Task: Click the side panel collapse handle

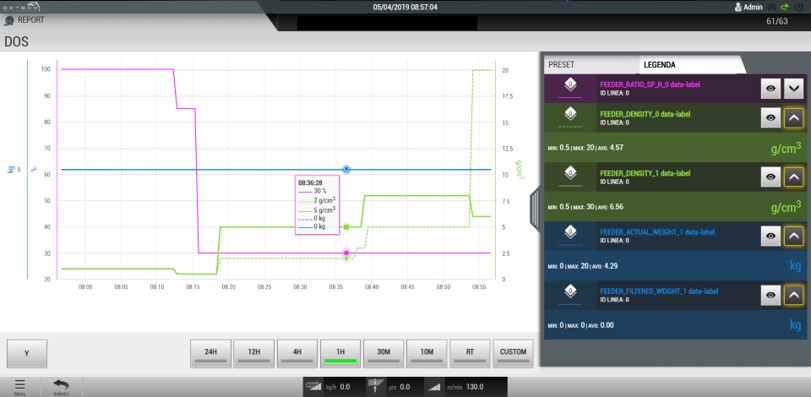Action: pos(534,209)
